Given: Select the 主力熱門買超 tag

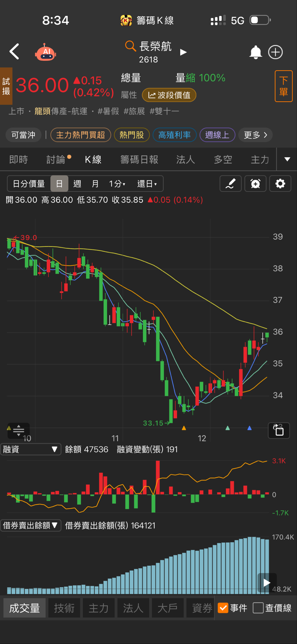Looking at the screenshot, I should tap(80, 135).
